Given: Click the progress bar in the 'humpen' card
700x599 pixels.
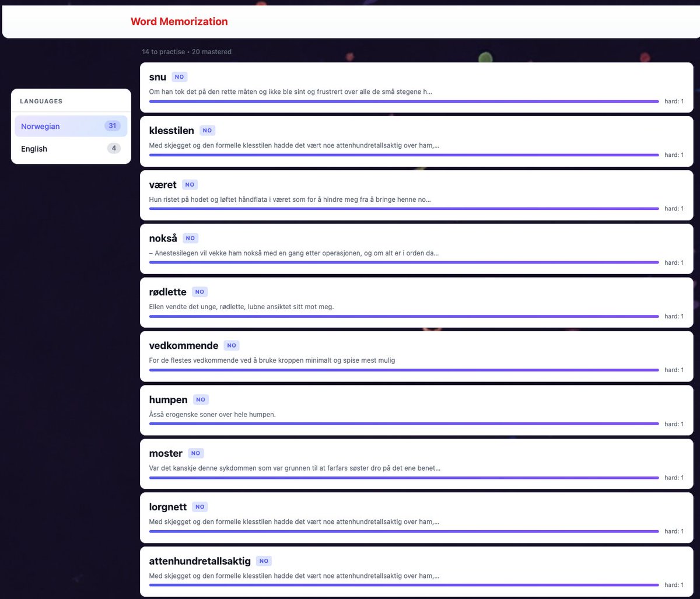Looking at the screenshot, I should pos(404,424).
